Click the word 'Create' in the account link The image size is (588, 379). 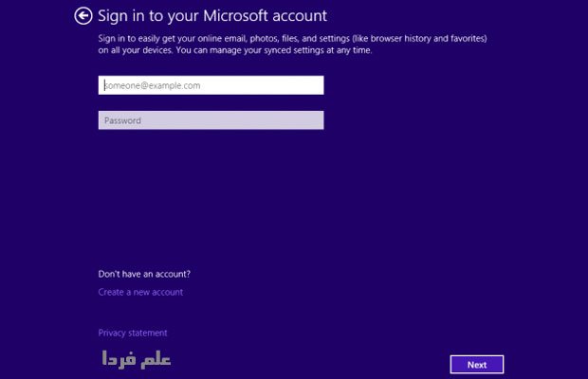(111, 292)
